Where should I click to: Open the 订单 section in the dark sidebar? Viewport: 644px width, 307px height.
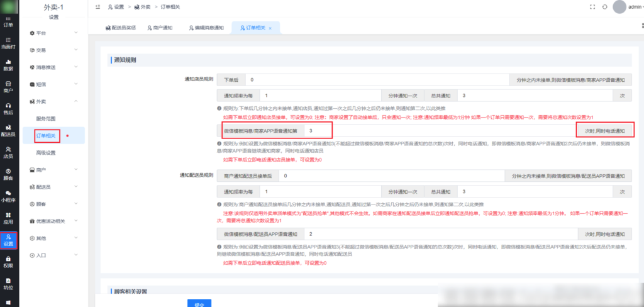(8, 22)
